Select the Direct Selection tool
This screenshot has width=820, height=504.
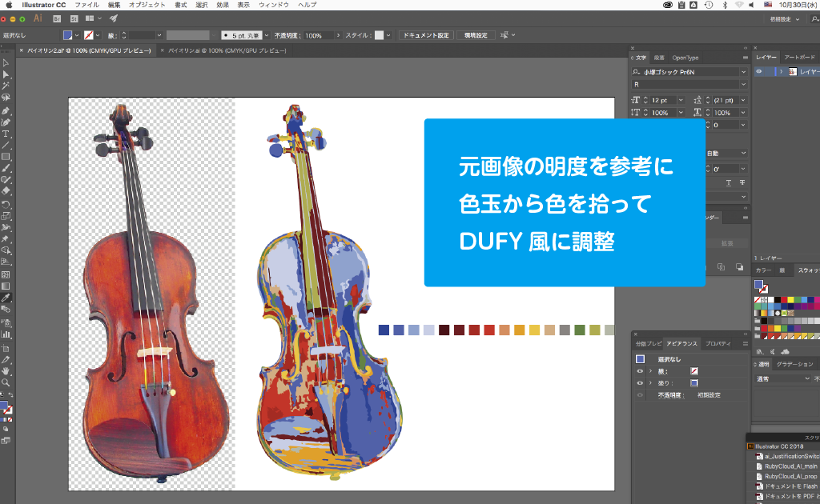point(6,74)
